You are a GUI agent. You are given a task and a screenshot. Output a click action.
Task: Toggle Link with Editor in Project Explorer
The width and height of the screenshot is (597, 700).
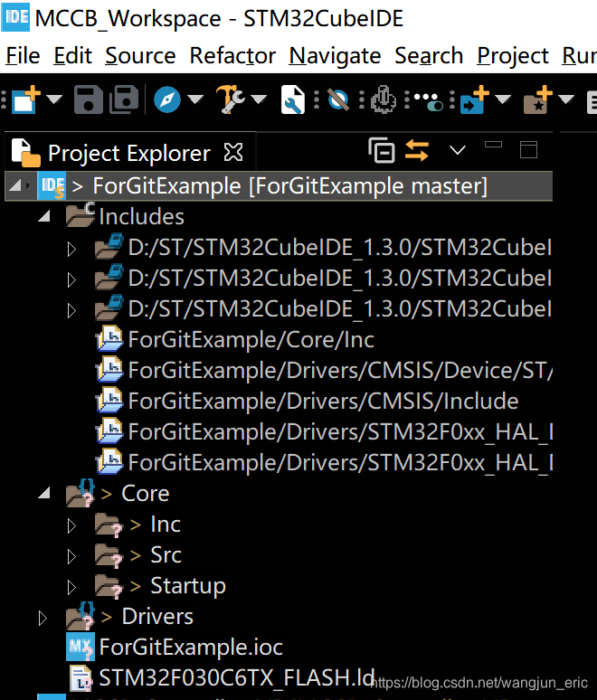click(x=417, y=150)
